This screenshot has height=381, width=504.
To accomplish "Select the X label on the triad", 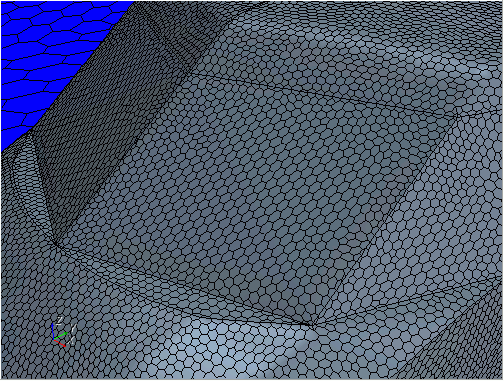I will coord(70,341).
